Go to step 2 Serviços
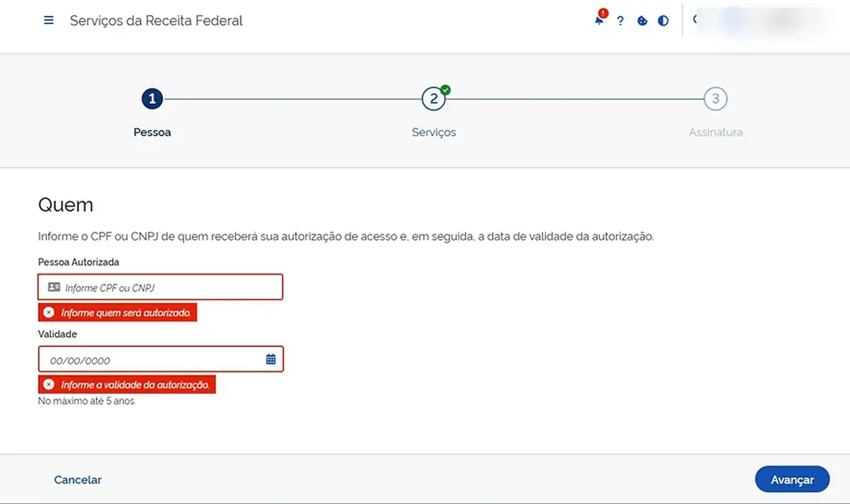Image resolution: width=850 pixels, height=504 pixels. [433, 99]
